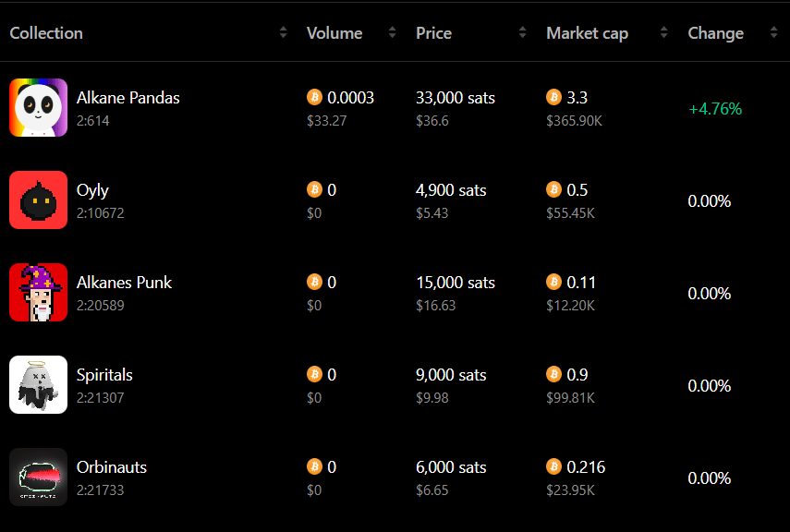Click Bitcoin icon beside Orbinauts 0.216 market cap
790x532 pixels.
[553, 466]
